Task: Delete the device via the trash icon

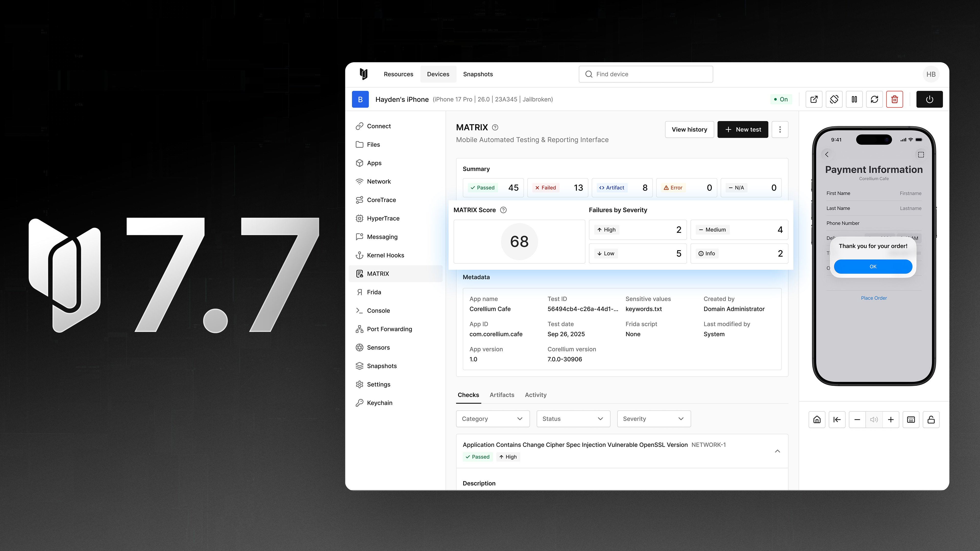Action: click(895, 99)
